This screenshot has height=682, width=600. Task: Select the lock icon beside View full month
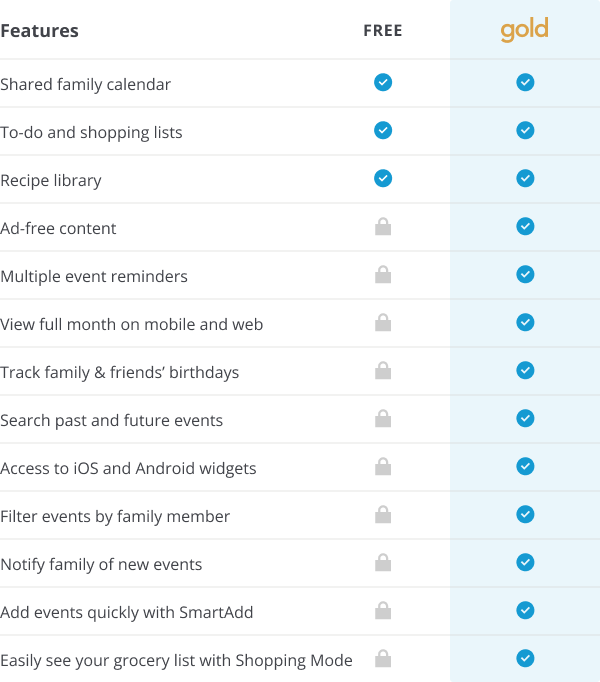[383, 322]
